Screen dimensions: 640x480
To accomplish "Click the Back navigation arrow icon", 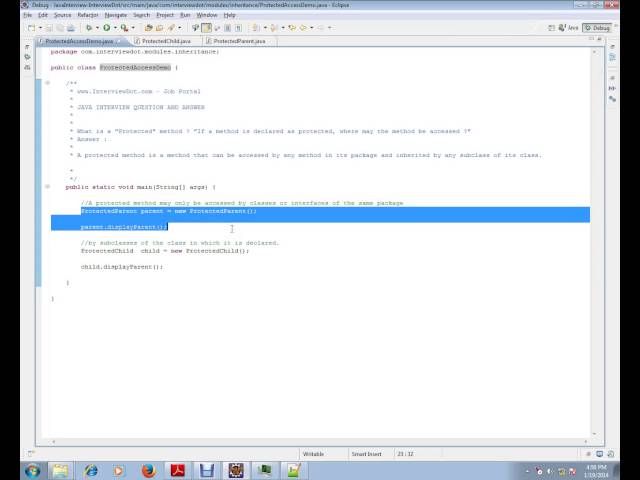I will click(x=303, y=28).
